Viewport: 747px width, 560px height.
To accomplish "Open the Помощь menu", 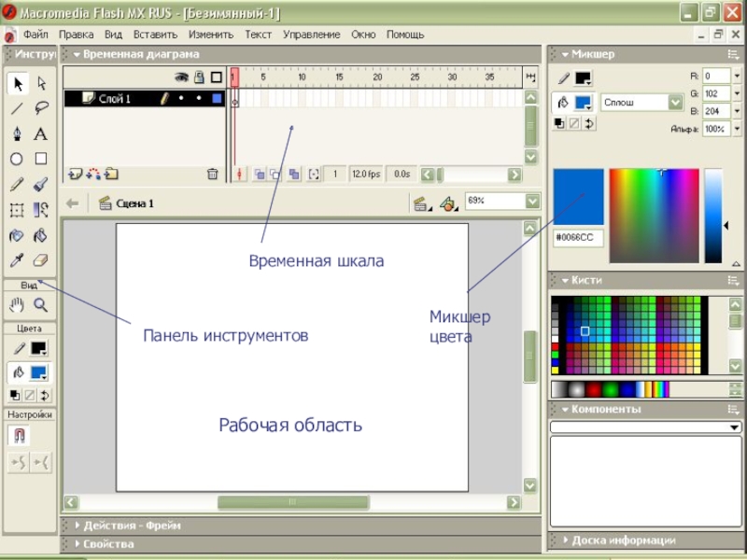I will coord(405,35).
